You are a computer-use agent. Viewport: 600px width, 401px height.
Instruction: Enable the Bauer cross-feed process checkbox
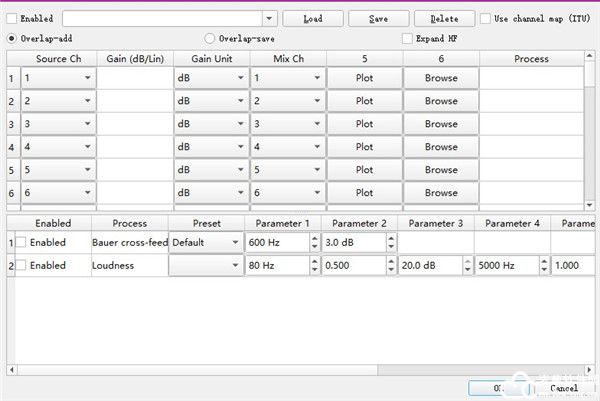coord(21,243)
